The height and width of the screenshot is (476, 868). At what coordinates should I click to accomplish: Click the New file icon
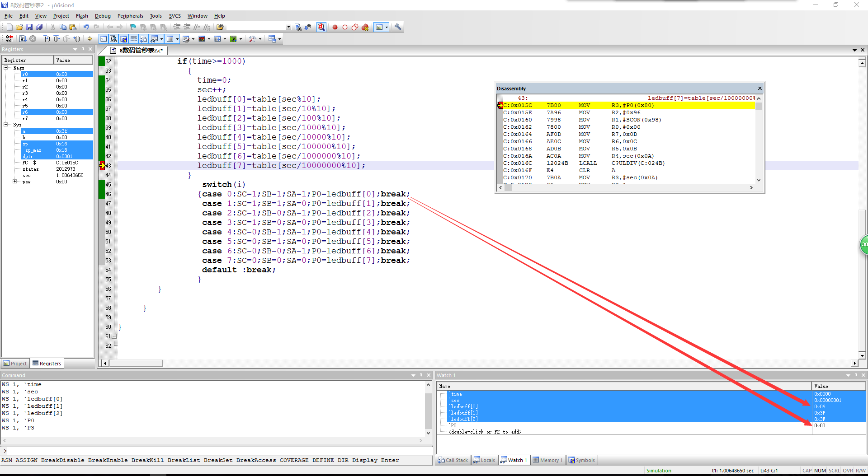9,27
